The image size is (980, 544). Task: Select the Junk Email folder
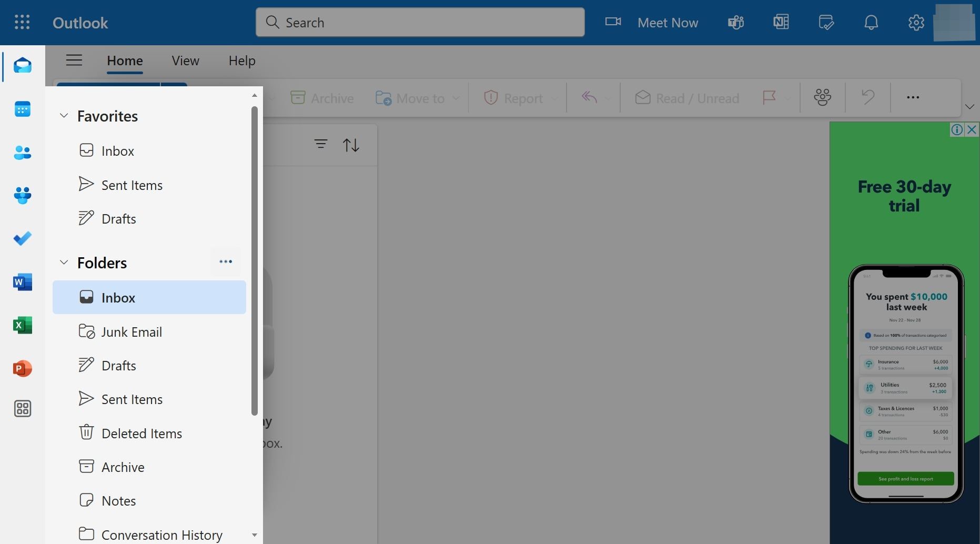(x=132, y=332)
